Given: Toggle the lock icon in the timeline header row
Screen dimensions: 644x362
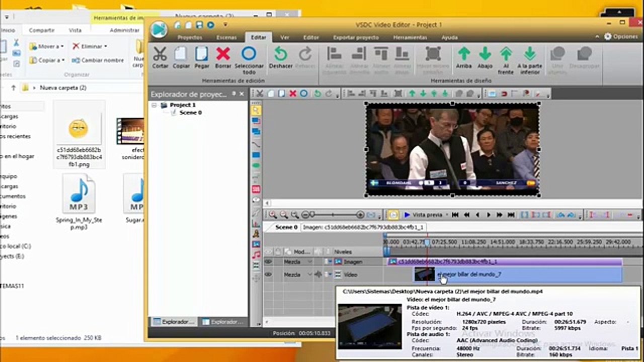Looking at the screenshot, I should point(278,251).
